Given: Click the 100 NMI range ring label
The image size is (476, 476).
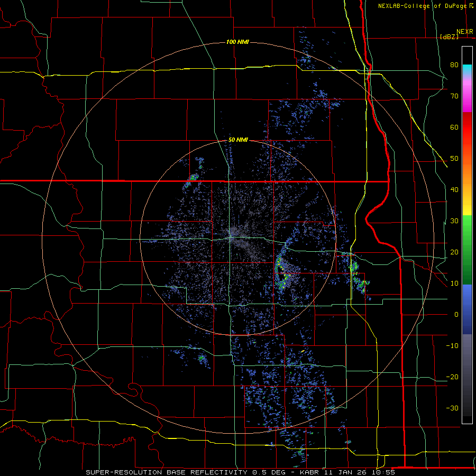Looking at the screenshot, I should [x=237, y=42].
